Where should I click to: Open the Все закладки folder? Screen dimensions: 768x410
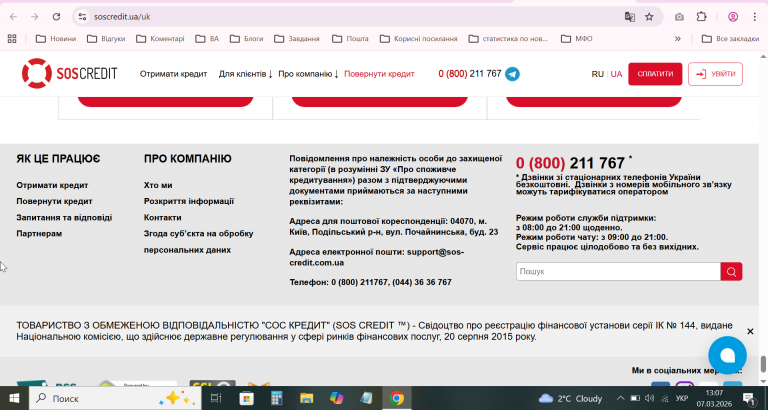[730, 39]
